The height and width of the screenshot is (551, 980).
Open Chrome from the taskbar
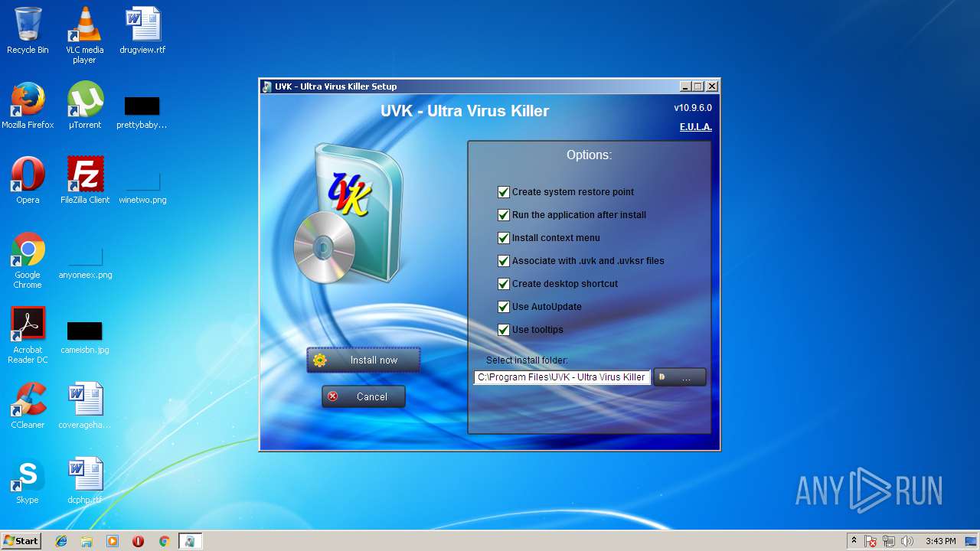pos(164,541)
